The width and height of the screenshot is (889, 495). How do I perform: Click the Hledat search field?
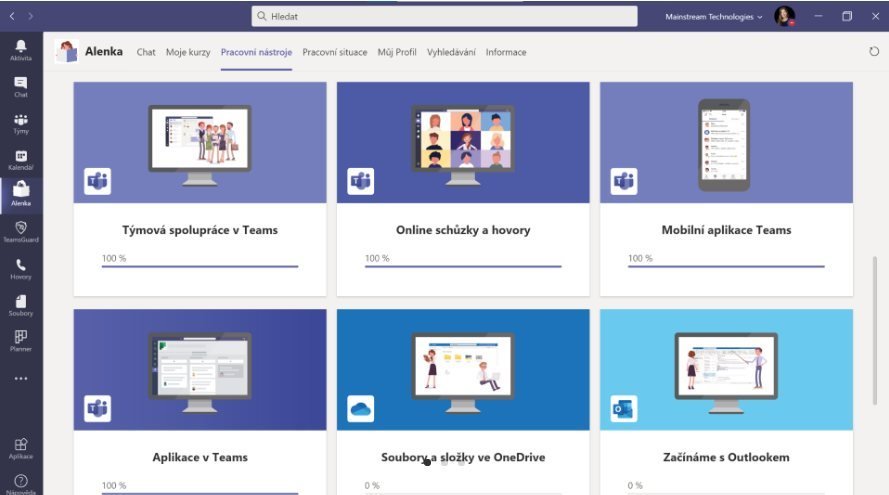pyautogui.click(x=444, y=16)
